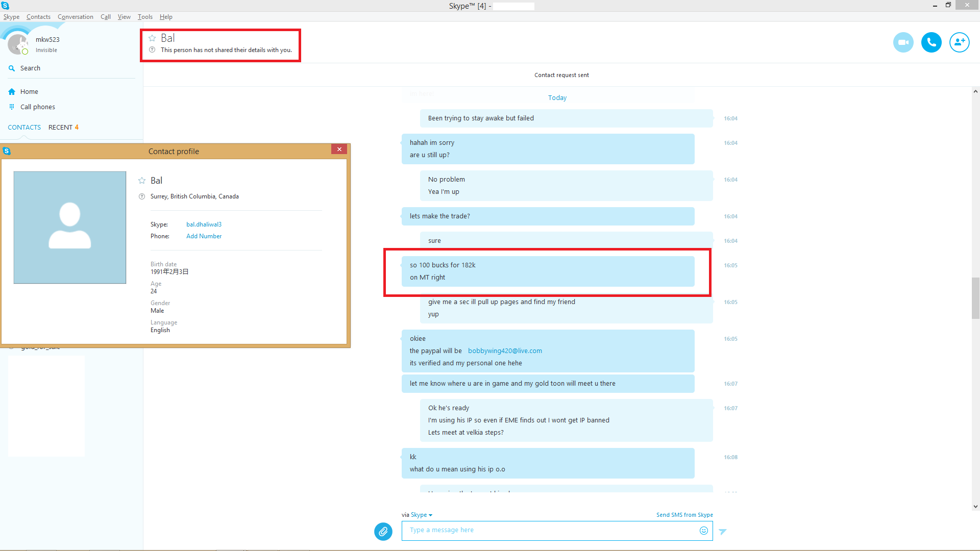Open the via Skype dropdown
The width and height of the screenshot is (980, 551).
[422, 515]
